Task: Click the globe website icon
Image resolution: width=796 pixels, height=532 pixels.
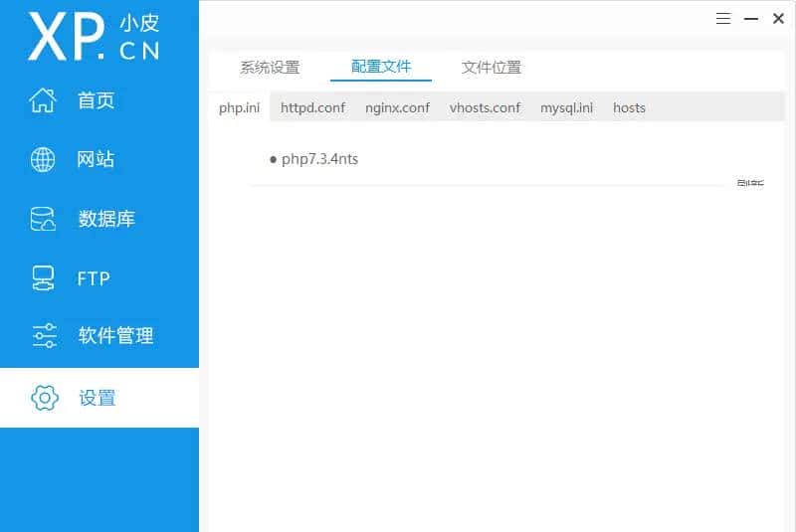Action: (43, 160)
